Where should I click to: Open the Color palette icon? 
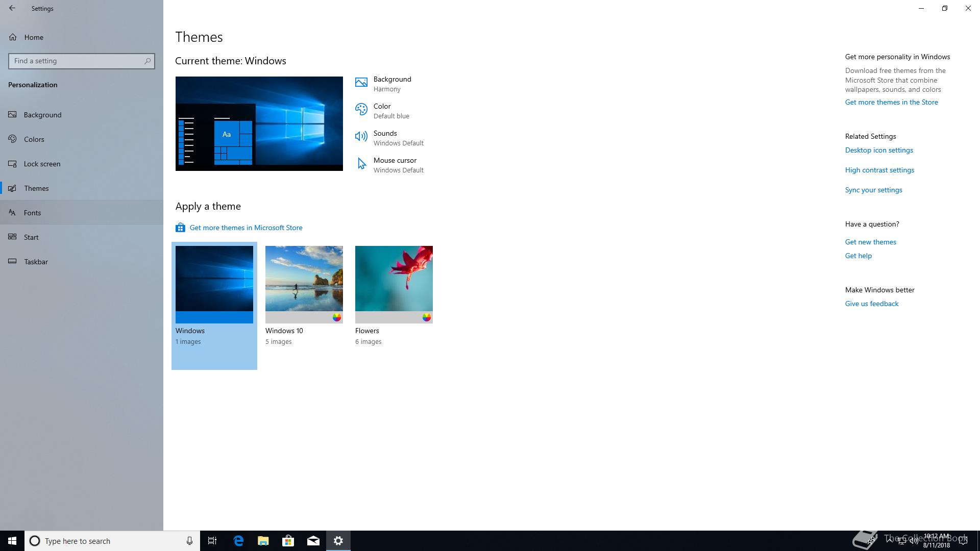tap(361, 110)
